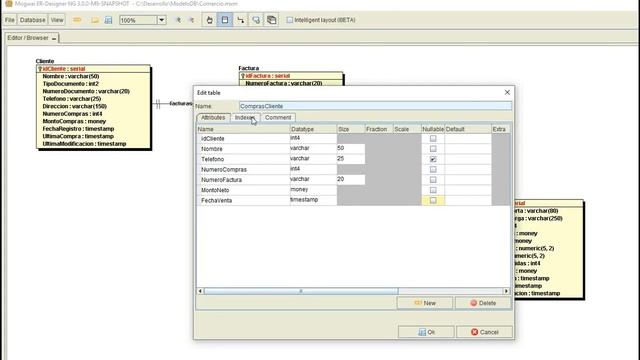The image size is (640, 360).
Task: Toggle Nullable checkbox for FechaVenta row
Action: pyautogui.click(x=433, y=200)
